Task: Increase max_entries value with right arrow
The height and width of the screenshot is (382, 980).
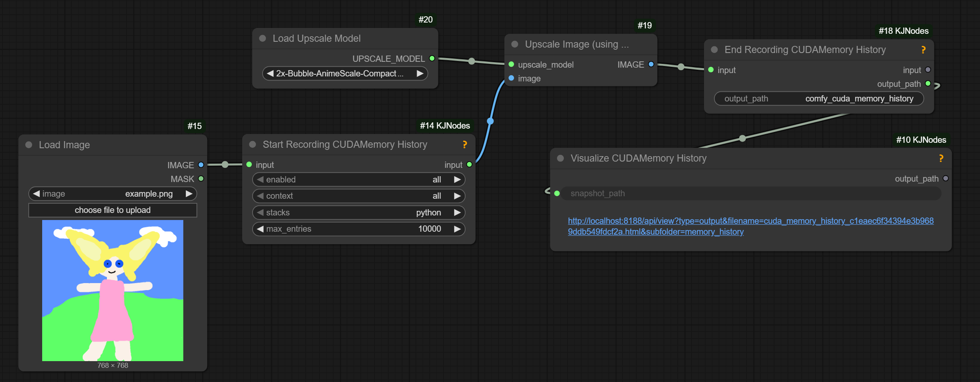Action: (457, 229)
